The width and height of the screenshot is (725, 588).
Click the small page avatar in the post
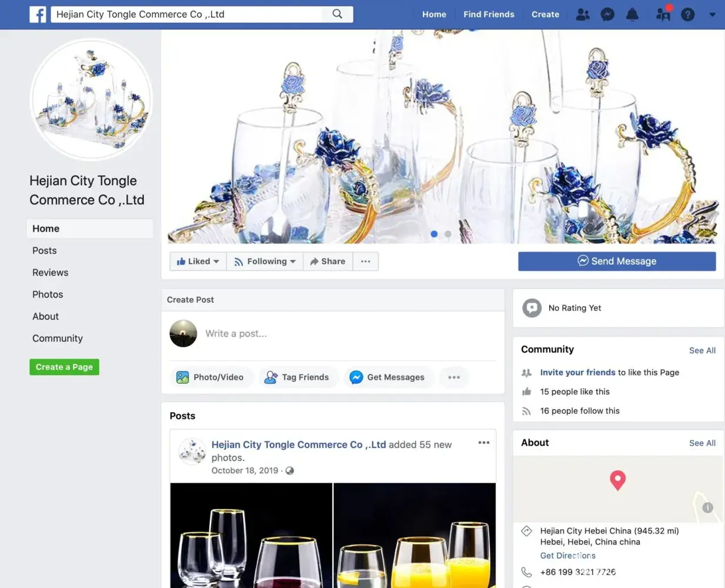[x=192, y=452]
